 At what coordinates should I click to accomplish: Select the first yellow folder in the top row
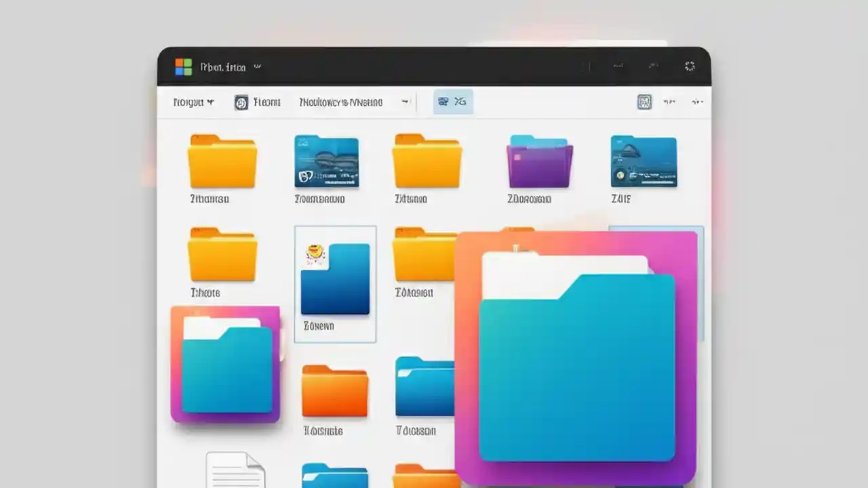click(x=222, y=161)
